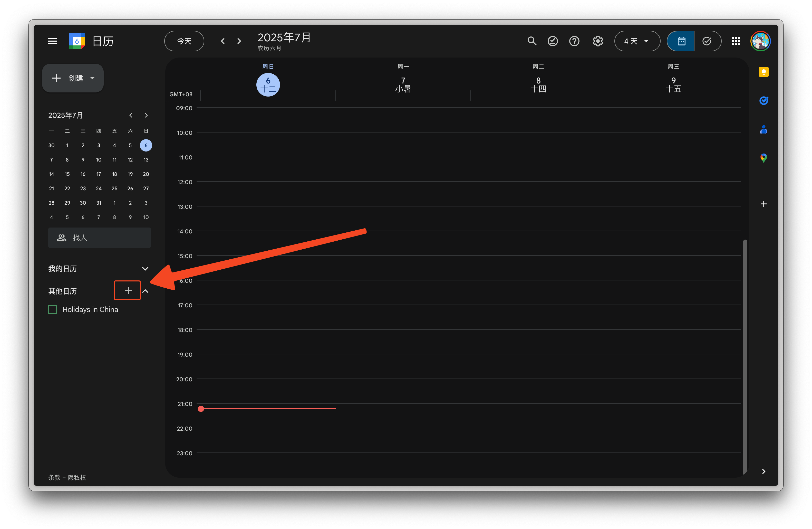Open the help question mark icon

[x=574, y=41]
